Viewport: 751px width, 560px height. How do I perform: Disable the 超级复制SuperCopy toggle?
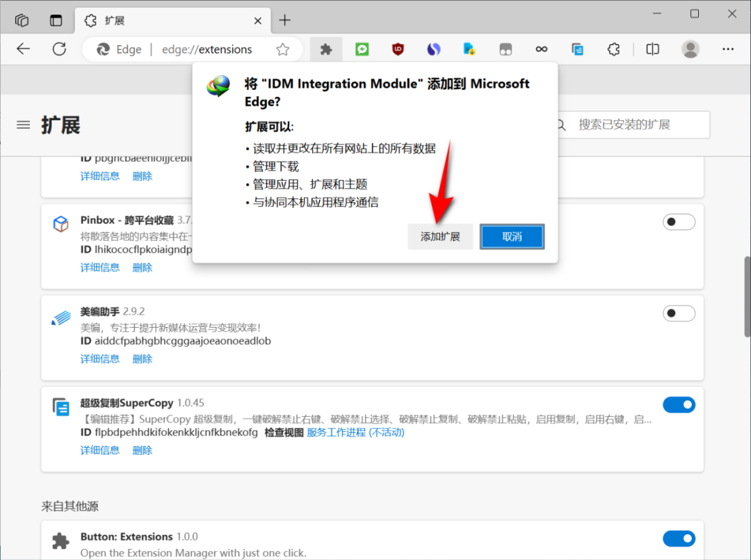[x=679, y=405]
